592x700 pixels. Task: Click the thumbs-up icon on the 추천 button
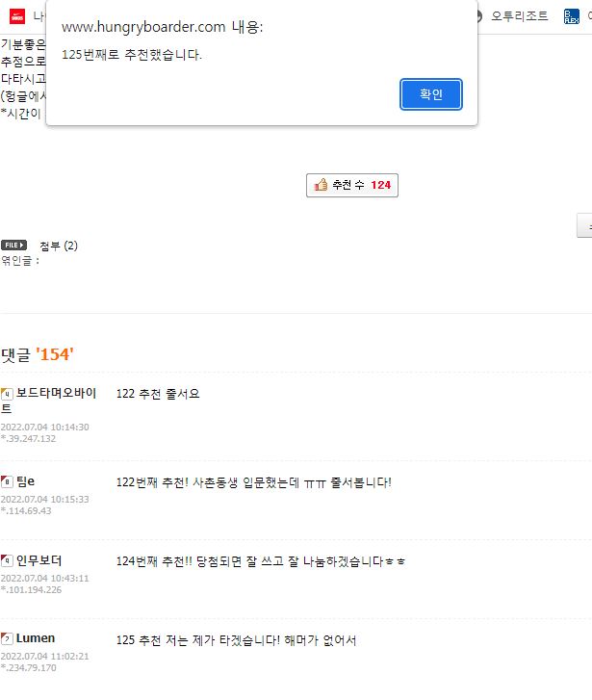point(321,185)
